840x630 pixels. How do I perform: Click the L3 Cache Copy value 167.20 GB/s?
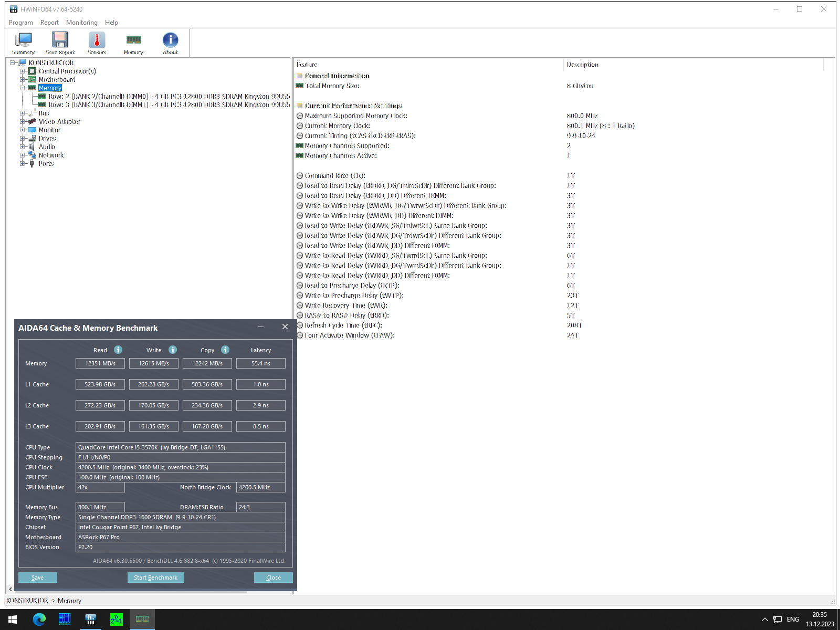(x=207, y=426)
